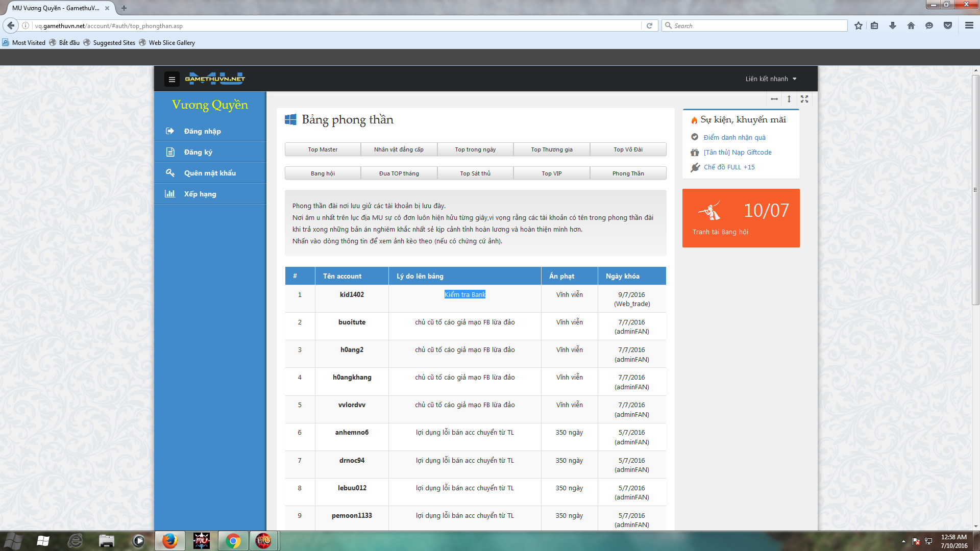Bookmark this page with star icon
The image size is (980, 551).
(x=859, y=26)
